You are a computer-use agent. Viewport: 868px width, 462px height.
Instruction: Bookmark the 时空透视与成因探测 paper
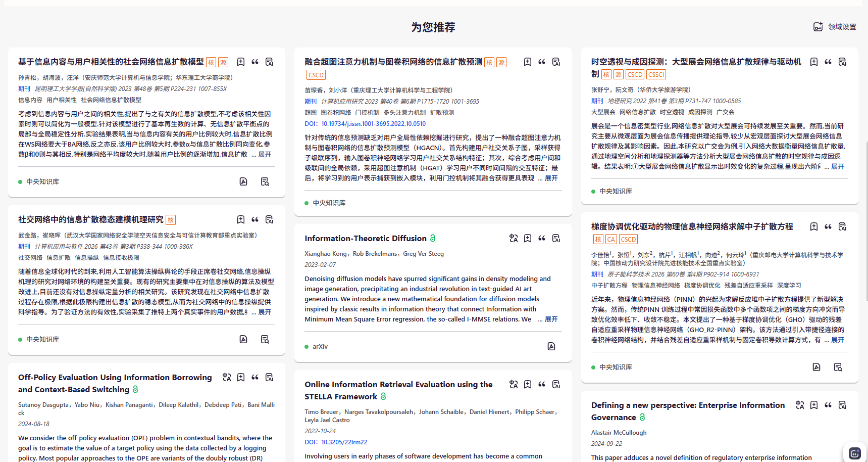814,62
